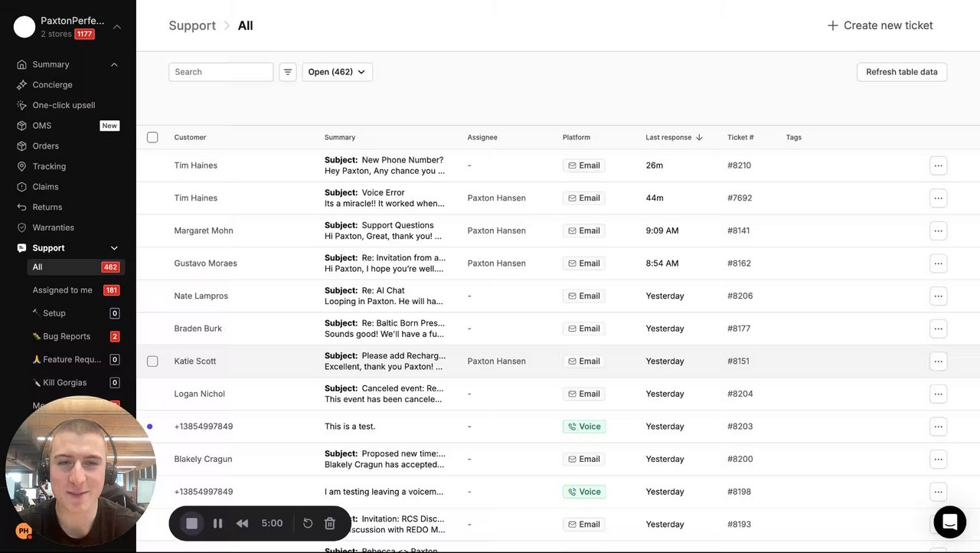980x553 pixels.
Task: Stop the screen recording
Action: (192, 523)
